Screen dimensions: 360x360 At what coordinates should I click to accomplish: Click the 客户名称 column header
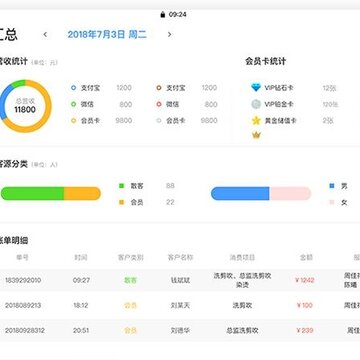[x=180, y=257]
